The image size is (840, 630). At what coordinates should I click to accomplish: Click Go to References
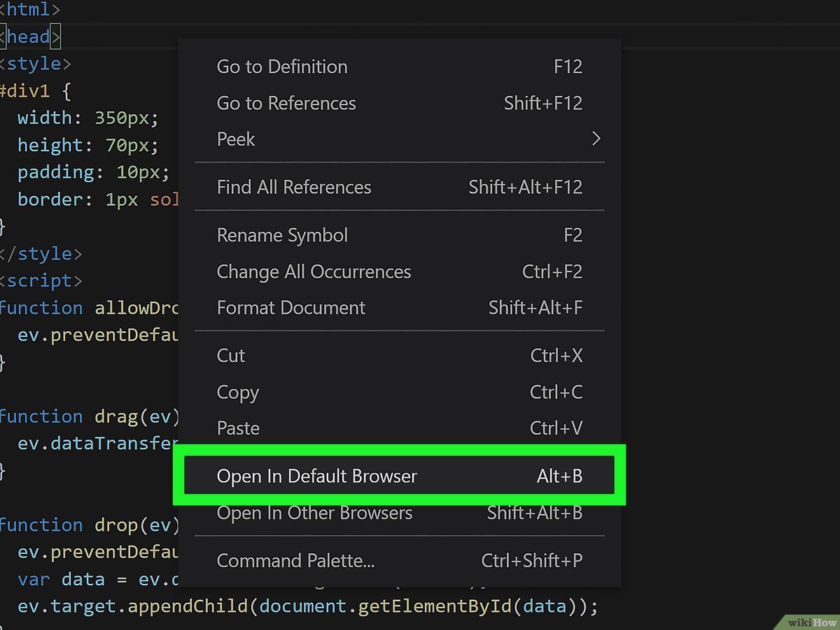point(286,103)
